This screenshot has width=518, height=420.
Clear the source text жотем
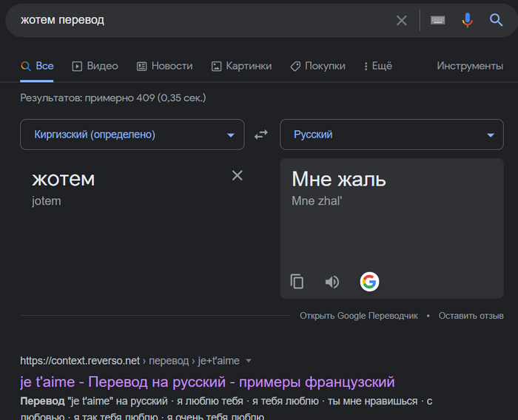point(237,175)
